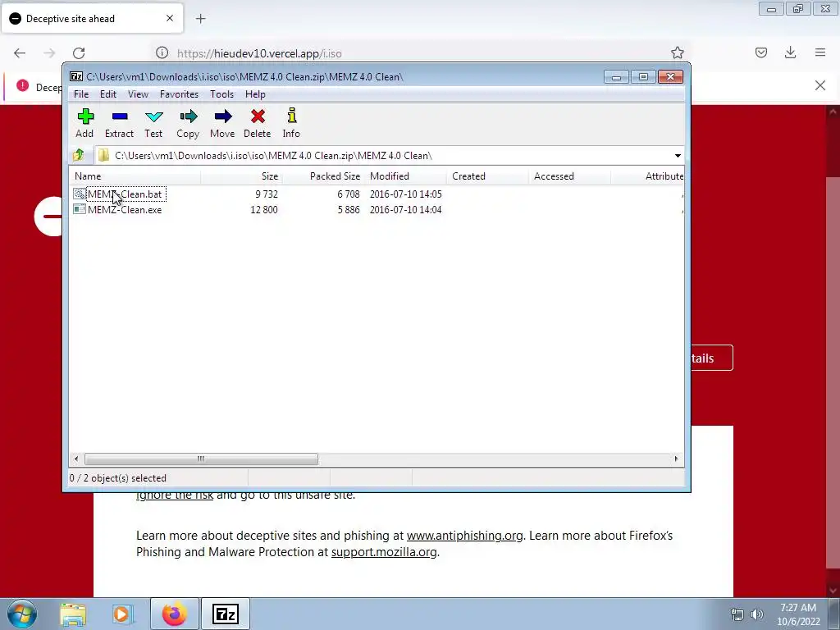Sort files by the Name column
This screenshot has height=630, width=840.
(135, 176)
